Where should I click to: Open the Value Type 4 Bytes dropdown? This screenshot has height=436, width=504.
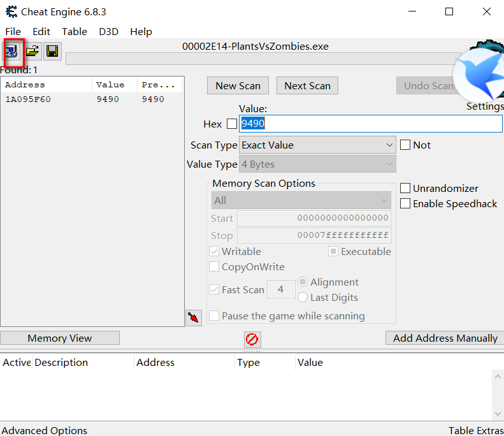click(x=317, y=164)
